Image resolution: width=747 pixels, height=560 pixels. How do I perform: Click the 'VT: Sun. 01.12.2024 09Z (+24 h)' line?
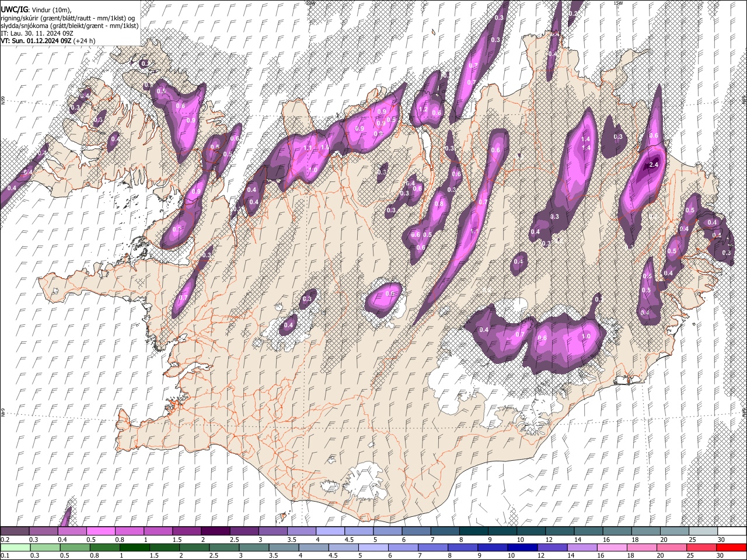tap(48, 41)
